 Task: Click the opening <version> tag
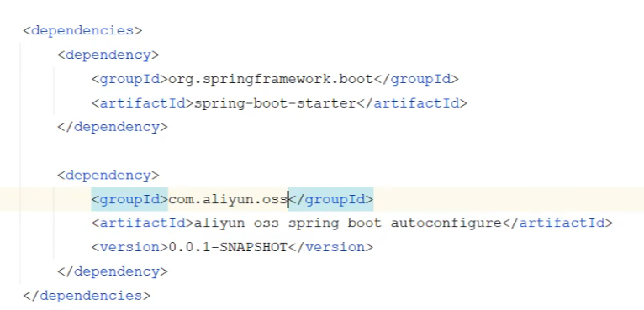click(129, 247)
